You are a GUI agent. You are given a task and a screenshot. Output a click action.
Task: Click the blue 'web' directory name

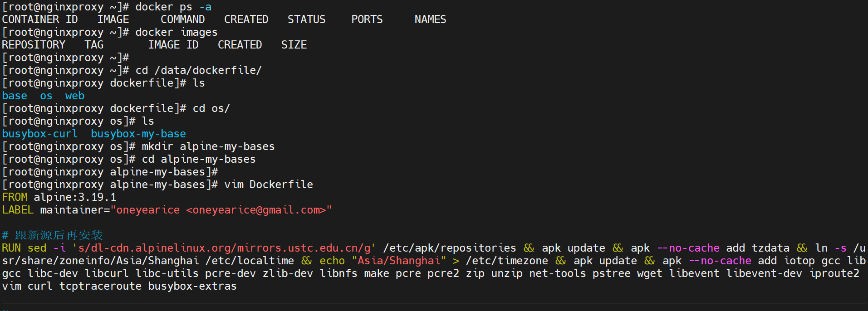tap(75, 96)
